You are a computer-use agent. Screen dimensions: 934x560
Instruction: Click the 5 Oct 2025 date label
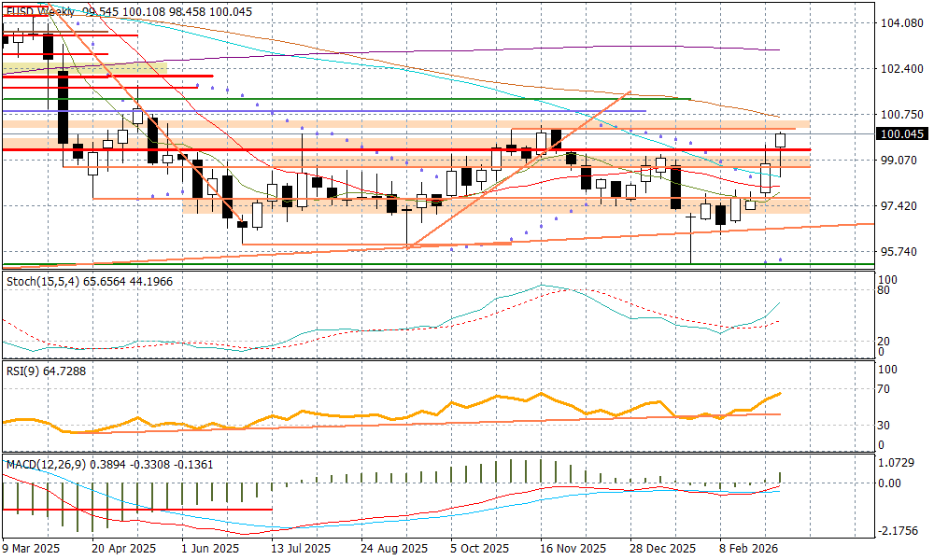(x=479, y=549)
